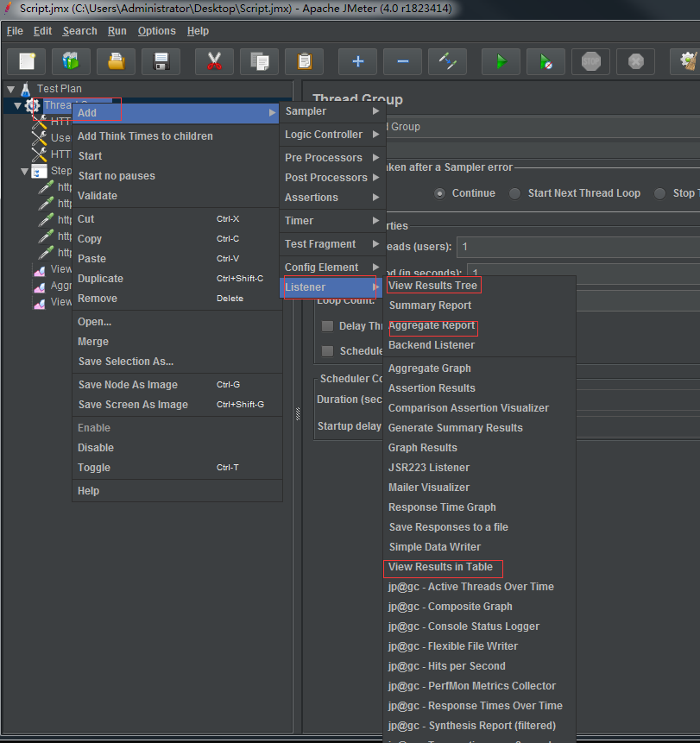Viewport: 700px width, 743px height.
Task: Select Start Next Thread Loop radio button
Action: point(514,193)
